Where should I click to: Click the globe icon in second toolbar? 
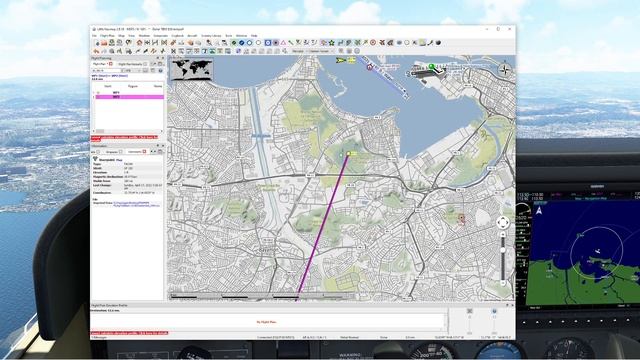pyautogui.click(x=238, y=51)
